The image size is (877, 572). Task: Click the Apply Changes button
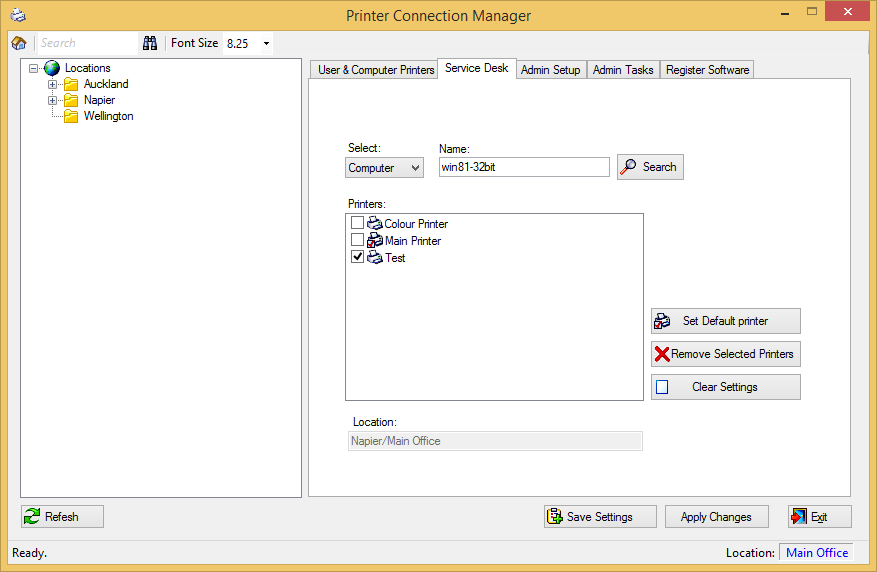tap(716, 517)
